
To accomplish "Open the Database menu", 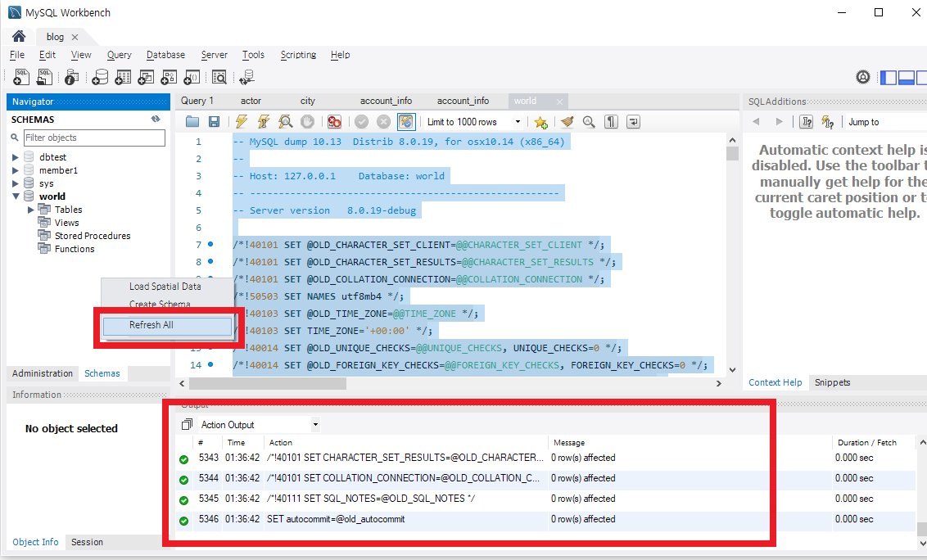I will click(165, 54).
